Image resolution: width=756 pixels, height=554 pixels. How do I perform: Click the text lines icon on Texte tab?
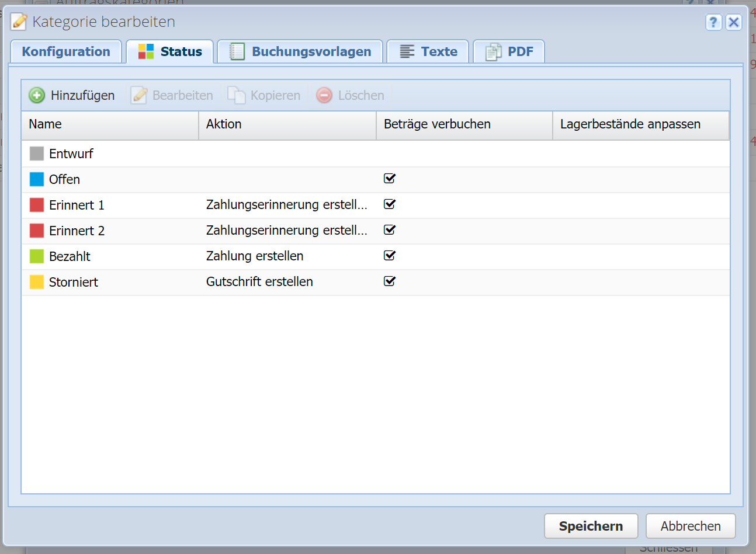(x=407, y=51)
